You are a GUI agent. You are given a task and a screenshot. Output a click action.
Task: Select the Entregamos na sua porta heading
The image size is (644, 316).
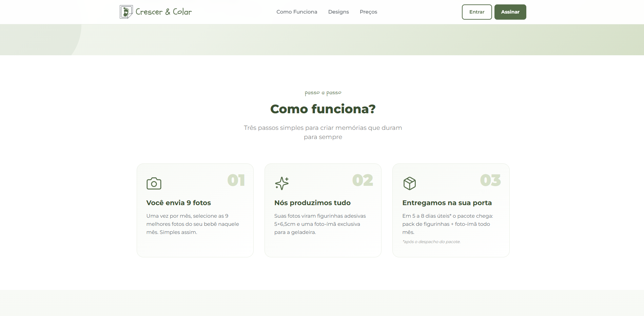(x=447, y=203)
